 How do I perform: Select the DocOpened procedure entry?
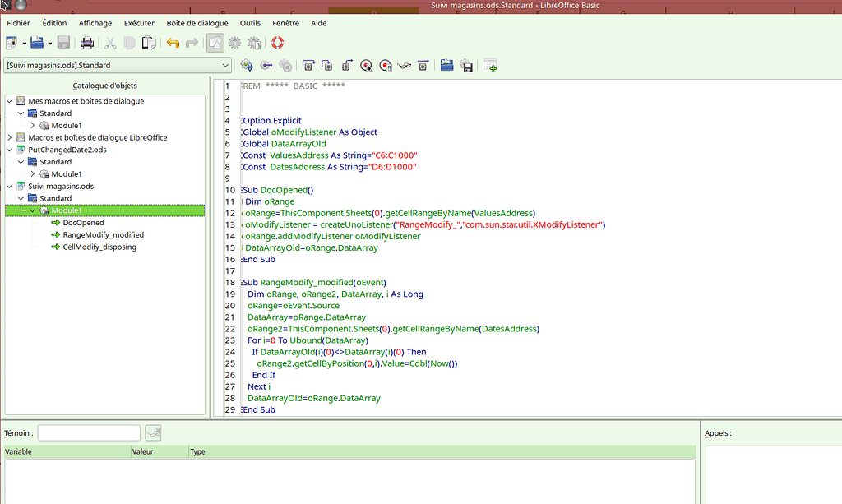[x=83, y=222]
